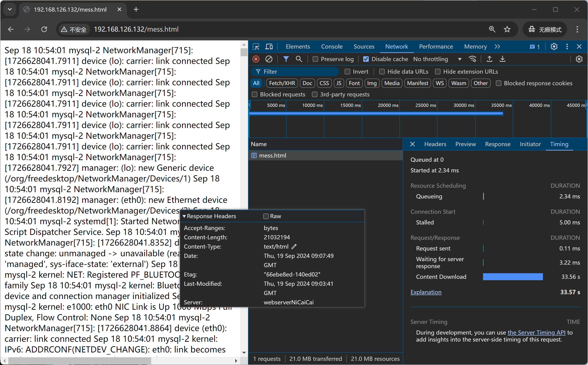
Task: Switch to the Console tab
Action: [332, 47]
